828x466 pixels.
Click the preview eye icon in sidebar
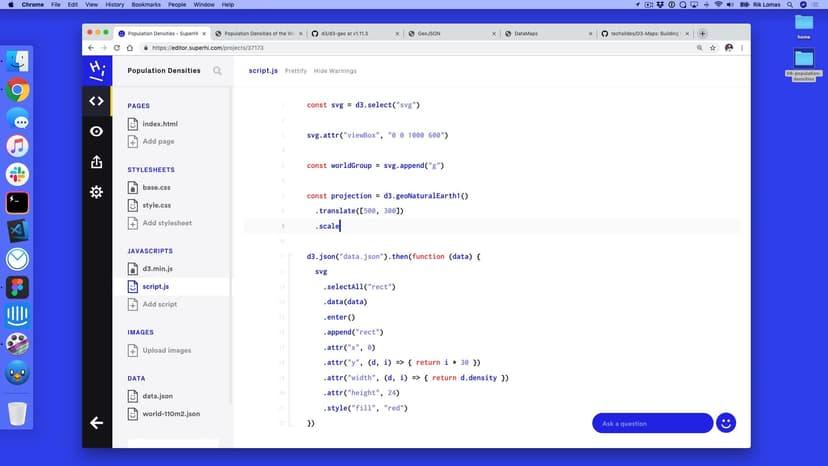(96, 131)
